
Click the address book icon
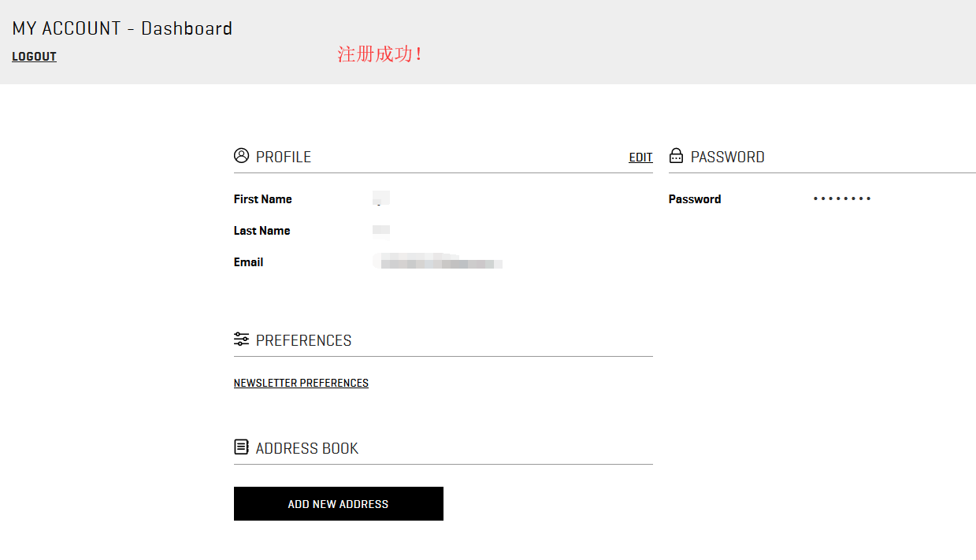tap(241, 447)
